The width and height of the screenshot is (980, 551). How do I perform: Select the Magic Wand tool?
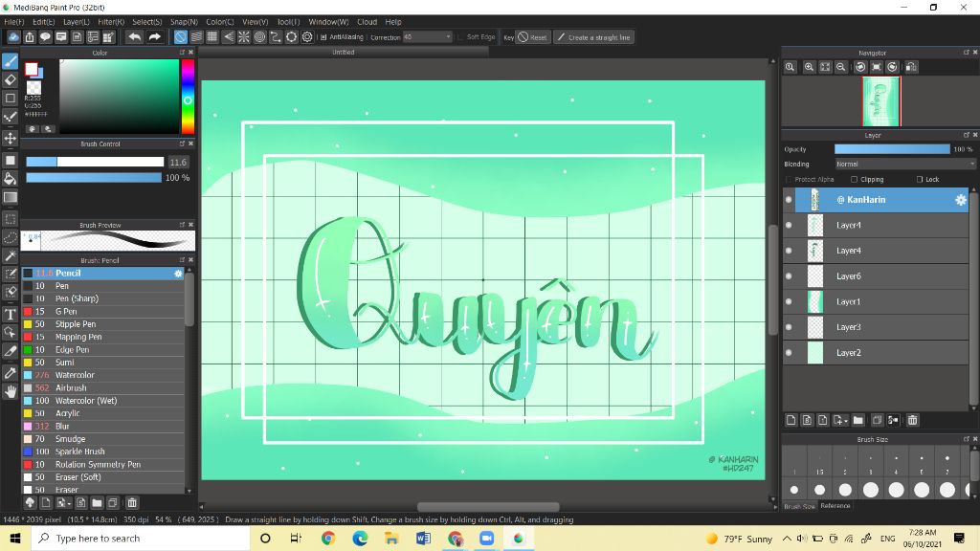tap(10, 255)
